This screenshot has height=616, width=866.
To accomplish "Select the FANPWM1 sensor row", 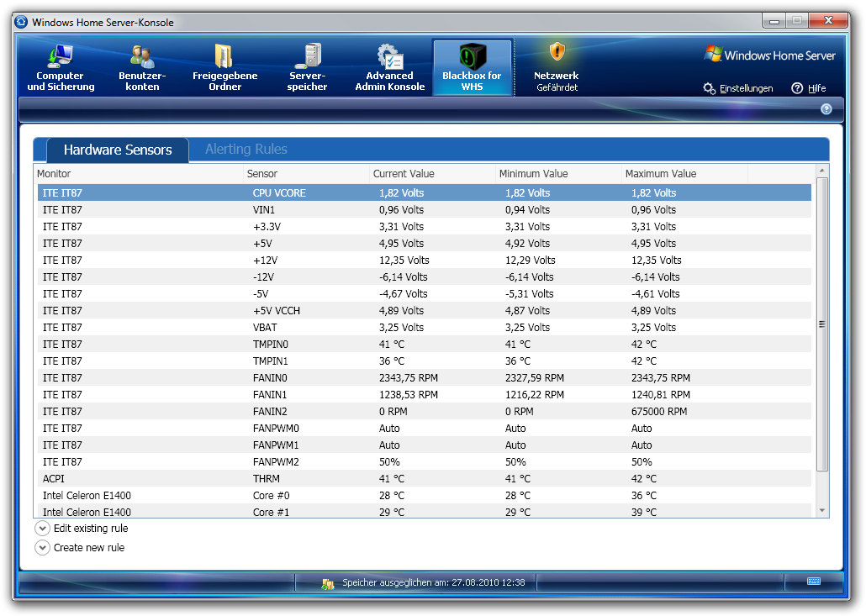I will [x=424, y=445].
